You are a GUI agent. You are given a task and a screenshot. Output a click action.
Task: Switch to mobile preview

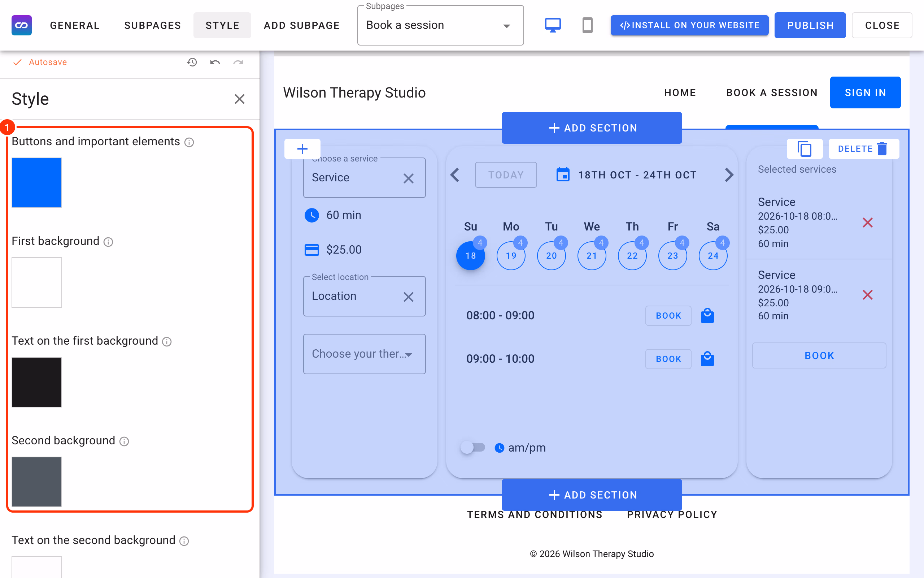point(587,25)
